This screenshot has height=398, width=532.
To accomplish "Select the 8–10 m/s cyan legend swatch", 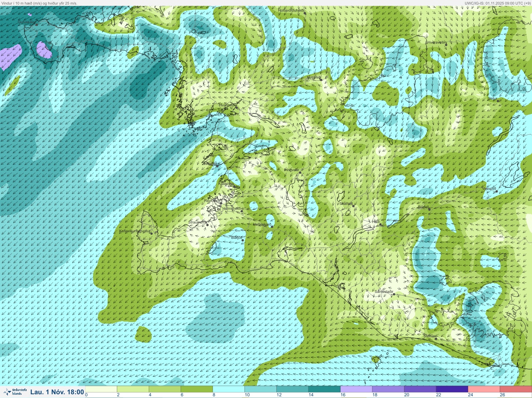I will [x=229, y=389].
